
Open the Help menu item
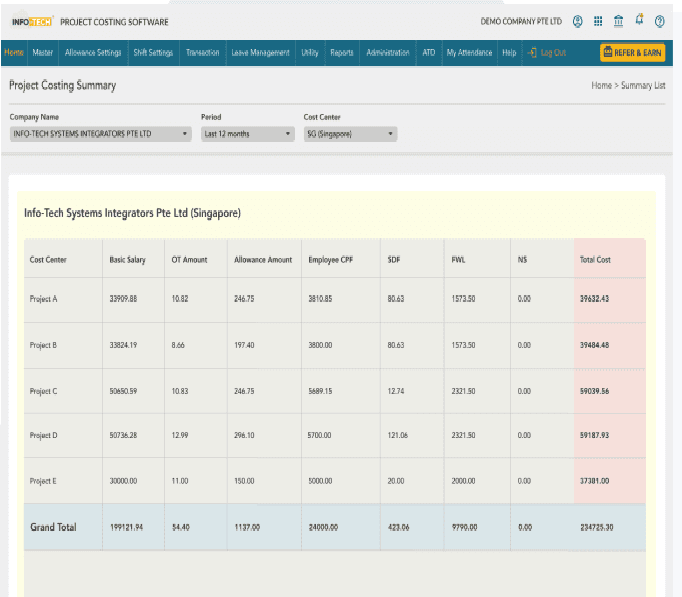coord(509,53)
